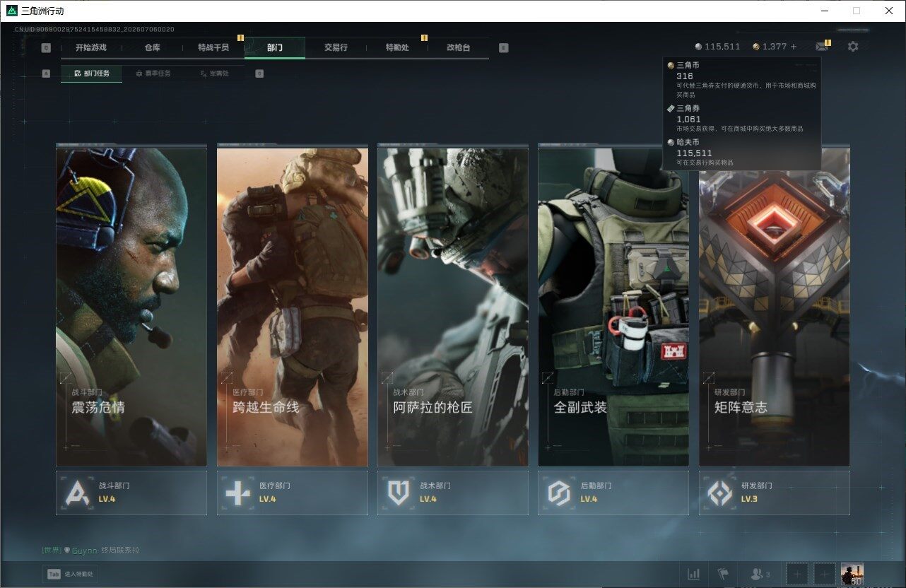Open the friends list icon showing 3
This screenshot has width=906, height=588.
tap(760, 574)
